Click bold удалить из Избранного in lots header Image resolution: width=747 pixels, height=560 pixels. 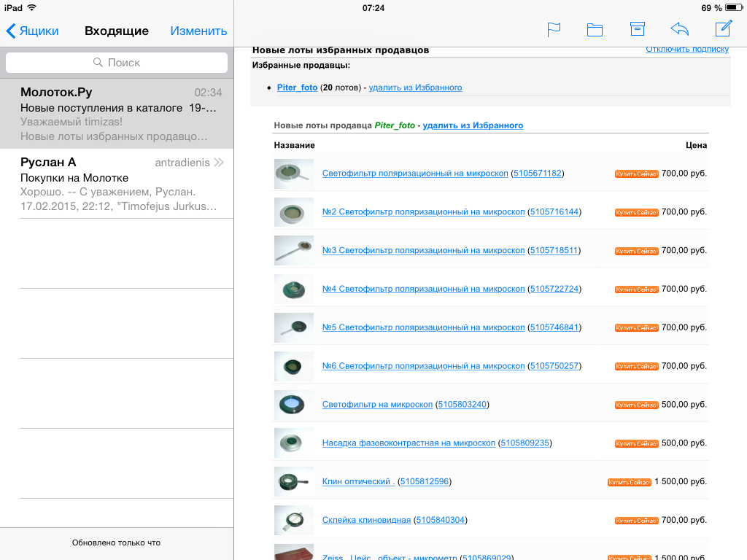(x=473, y=125)
